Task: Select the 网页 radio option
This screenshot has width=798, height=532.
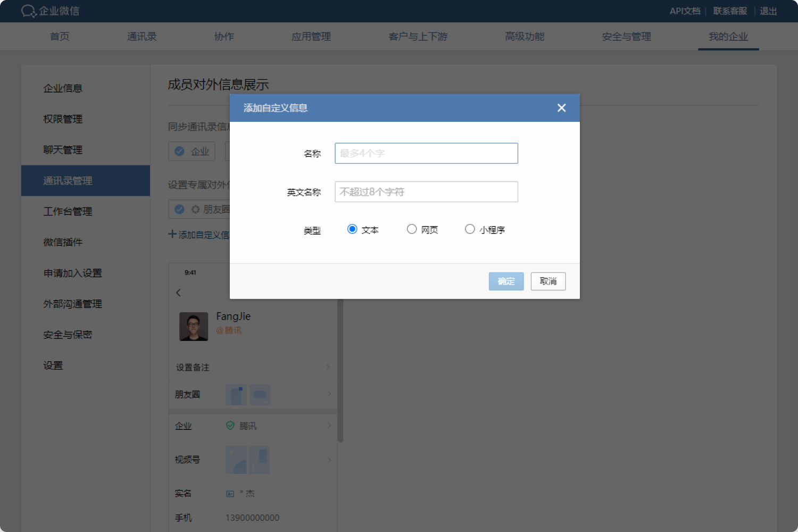Action: 412,228
